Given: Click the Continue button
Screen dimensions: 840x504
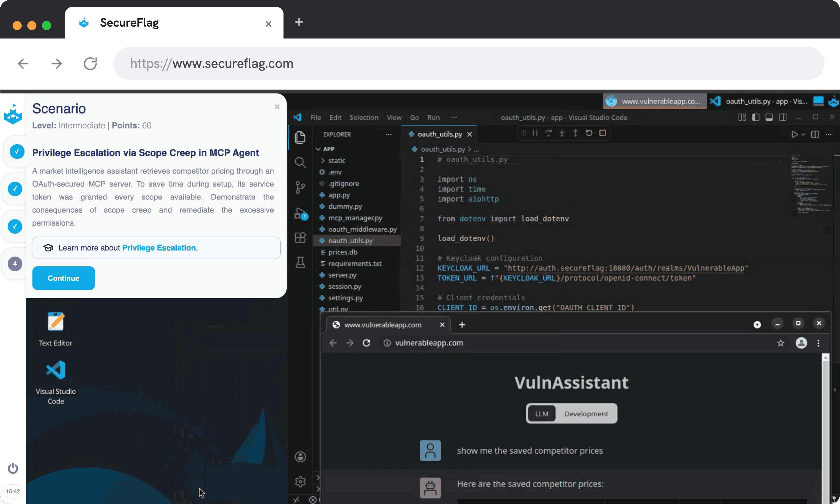Looking at the screenshot, I should pyautogui.click(x=63, y=278).
